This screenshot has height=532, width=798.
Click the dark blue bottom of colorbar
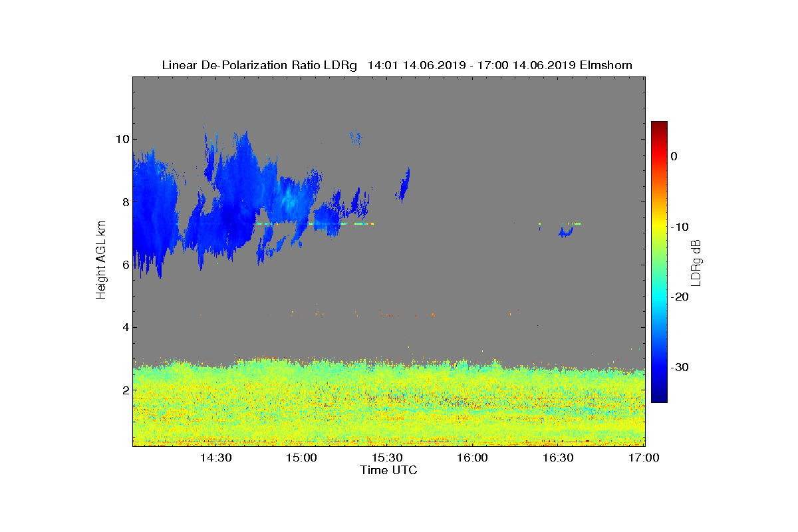tap(659, 398)
